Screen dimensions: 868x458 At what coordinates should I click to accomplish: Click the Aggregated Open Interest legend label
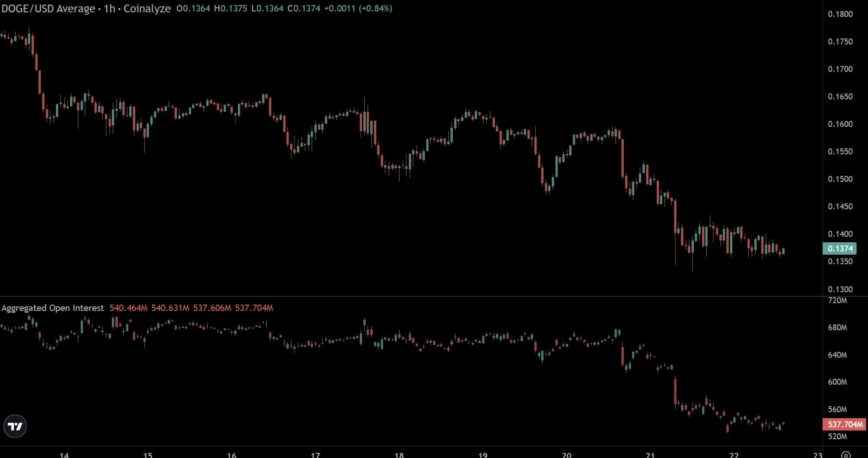click(53, 308)
